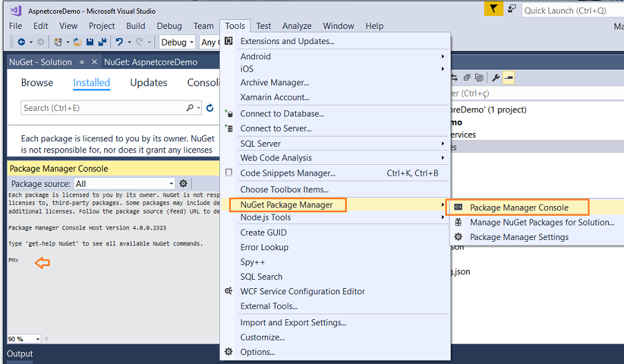Select the Installed tab in NuGet
This screenshot has height=364, width=624.
point(92,83)
